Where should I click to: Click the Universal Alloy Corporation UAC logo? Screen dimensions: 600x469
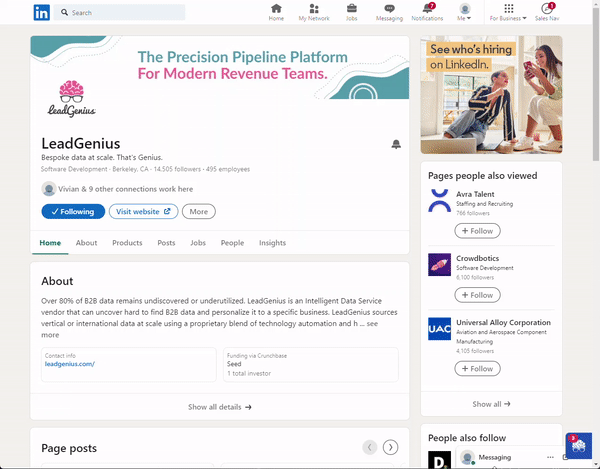(439, 329)
